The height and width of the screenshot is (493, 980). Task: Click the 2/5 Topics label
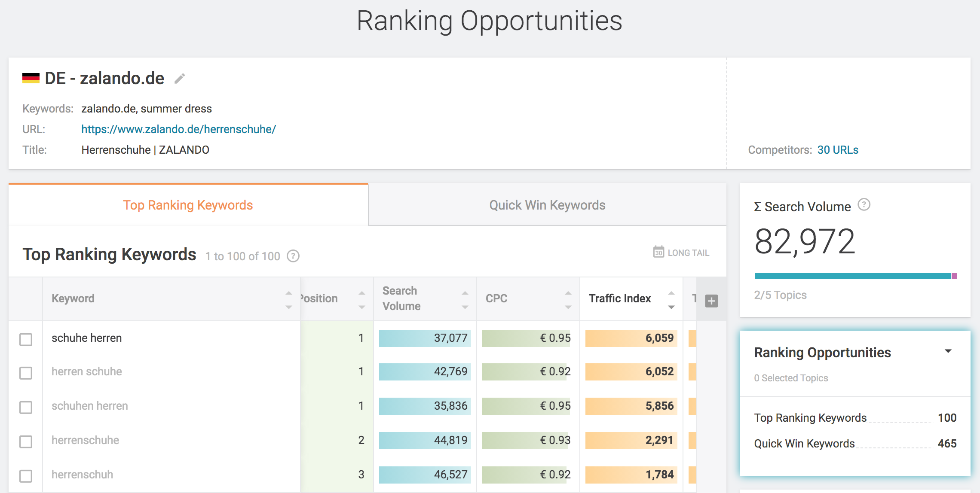pyautogui.click(x=781, y=295)
